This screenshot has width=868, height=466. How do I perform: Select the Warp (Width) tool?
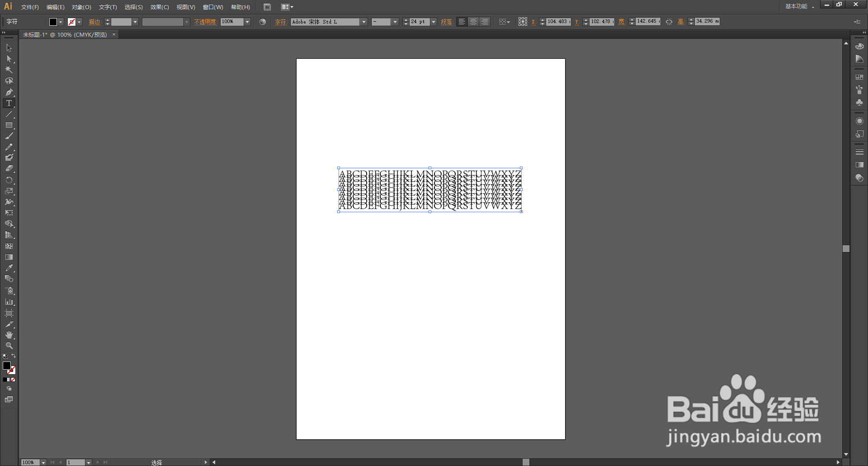pyautogui.click(x=9, y=202)
